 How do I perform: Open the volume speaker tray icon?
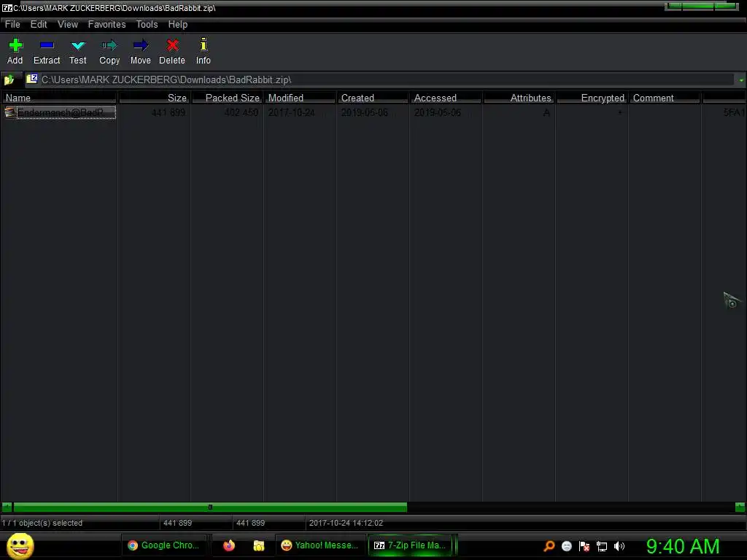(619, 546)
